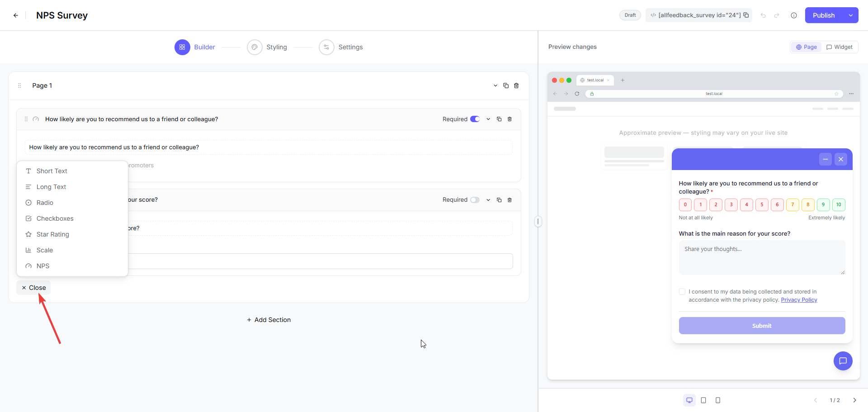Edit the recommend question title field
The height and width of the screenshot is (412, 868).
(269, 147)
